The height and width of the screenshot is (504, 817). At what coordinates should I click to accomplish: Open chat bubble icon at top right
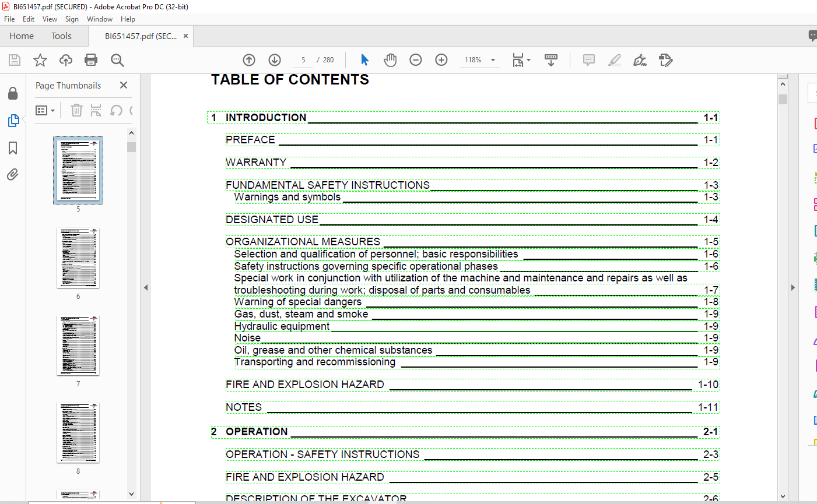[812, 36]
